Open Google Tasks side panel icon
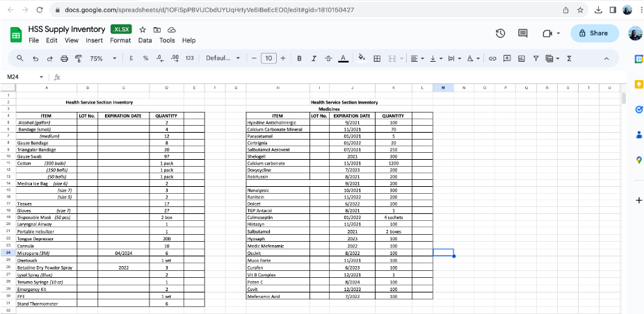 (x=638, y=110)
